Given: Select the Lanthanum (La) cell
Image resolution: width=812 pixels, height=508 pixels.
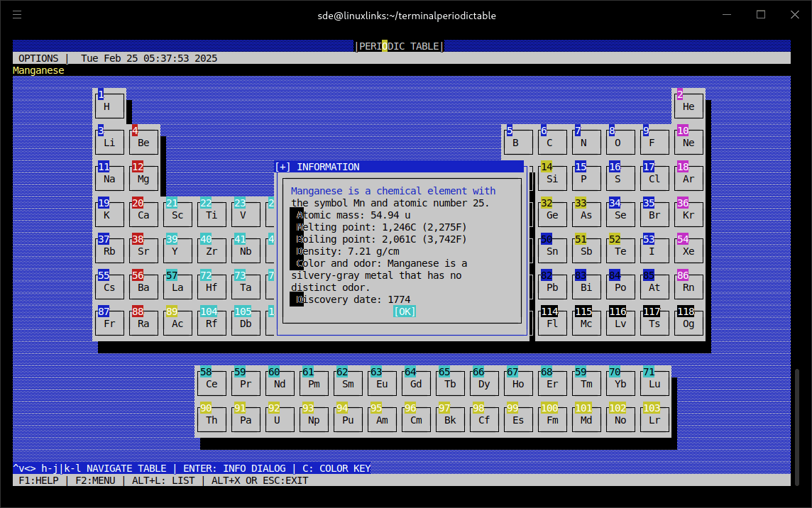Looking at the screenshot, I should [x=177, y=287].
